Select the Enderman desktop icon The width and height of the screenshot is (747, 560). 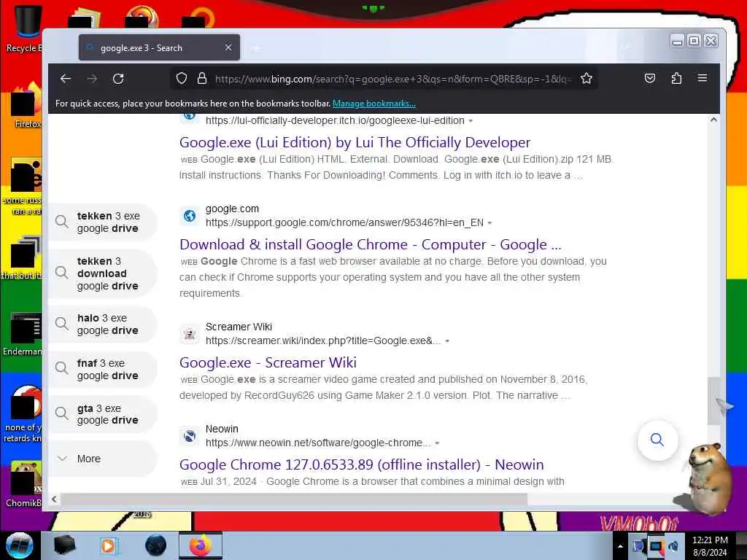point(23,334)
